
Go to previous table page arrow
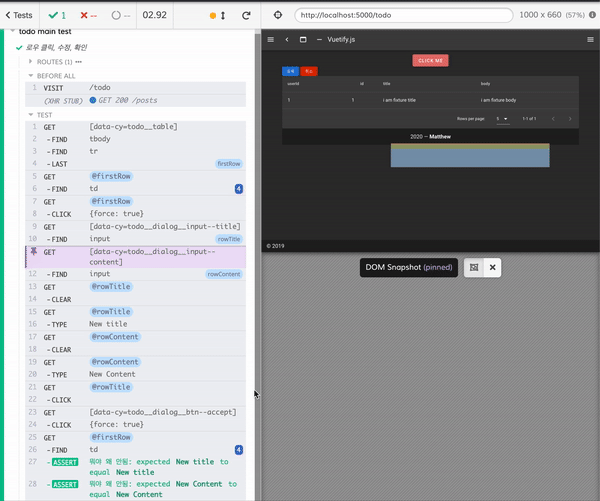553,119
